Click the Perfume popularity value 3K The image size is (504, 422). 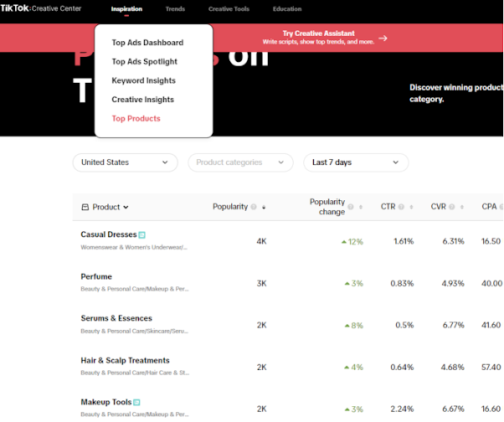[261, 283]
